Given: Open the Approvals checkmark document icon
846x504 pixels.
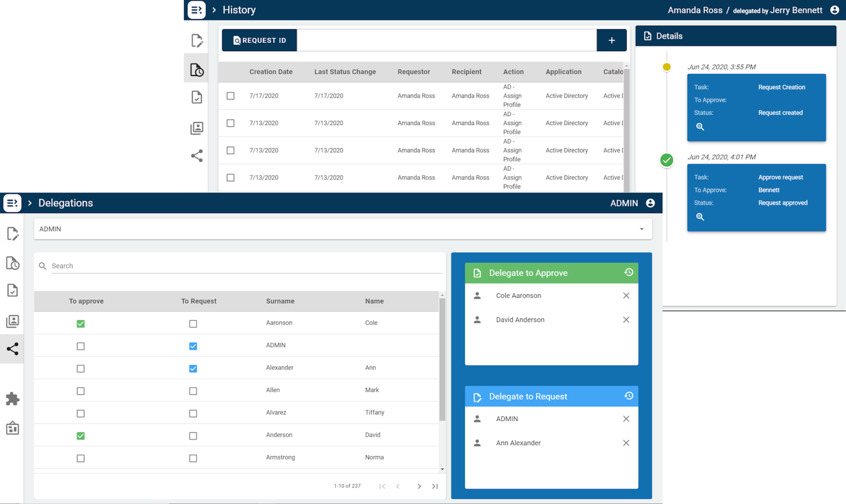Looking at the screenshot, I should (x=12, y=290).
